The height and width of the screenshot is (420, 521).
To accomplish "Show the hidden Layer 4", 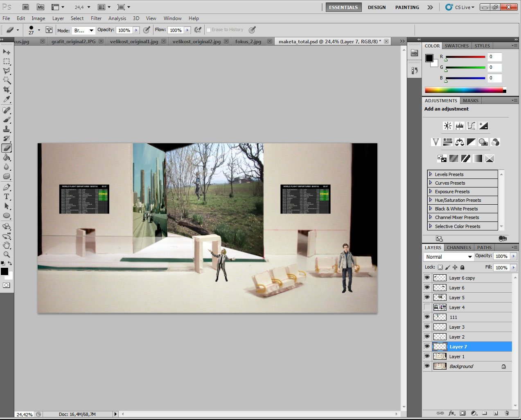I will [x=427, y=307].
